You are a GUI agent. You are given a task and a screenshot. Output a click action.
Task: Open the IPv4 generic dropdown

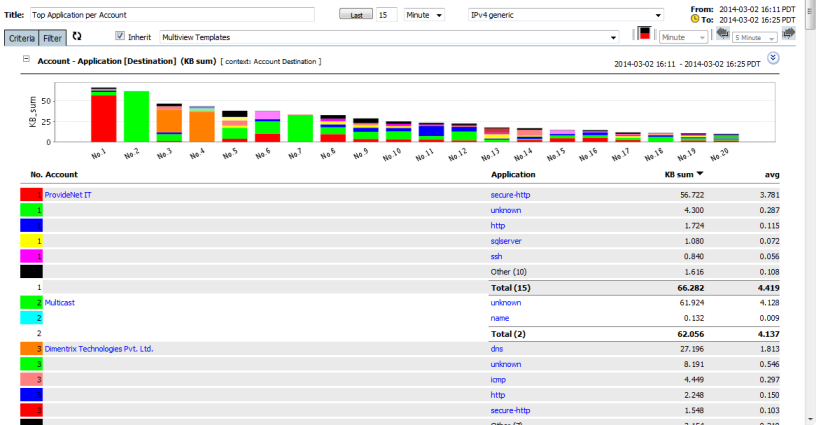coord(566,15)
